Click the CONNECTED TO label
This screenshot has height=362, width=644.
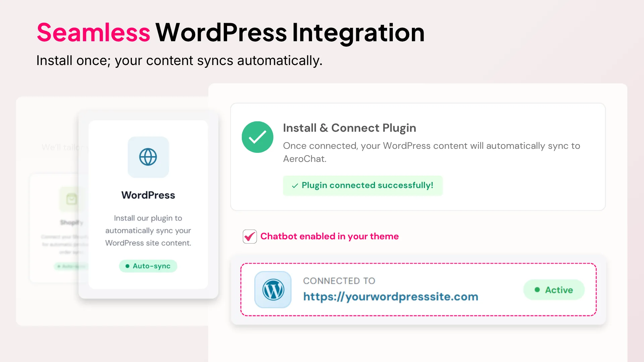click(339, 281)
